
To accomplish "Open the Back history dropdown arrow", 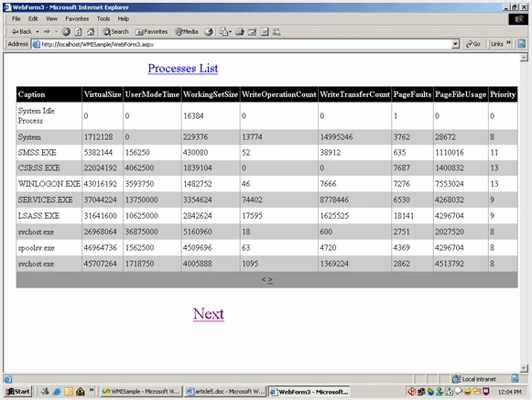I will [38, 32].
